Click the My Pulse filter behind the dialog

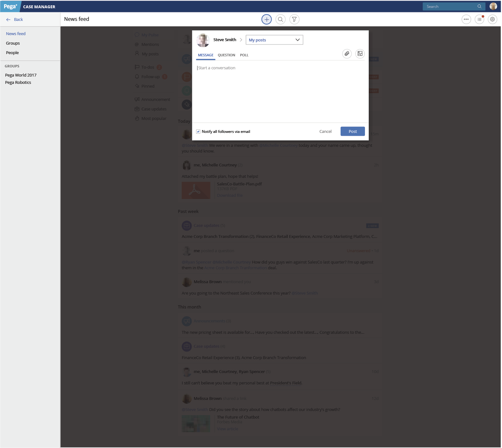pyautogui.click(x=150, y=35)
